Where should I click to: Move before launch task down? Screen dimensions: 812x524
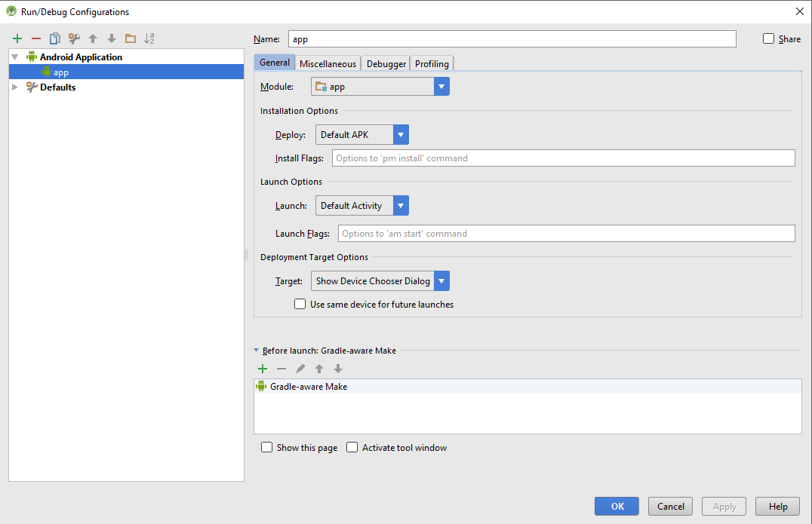coord(338,369)
